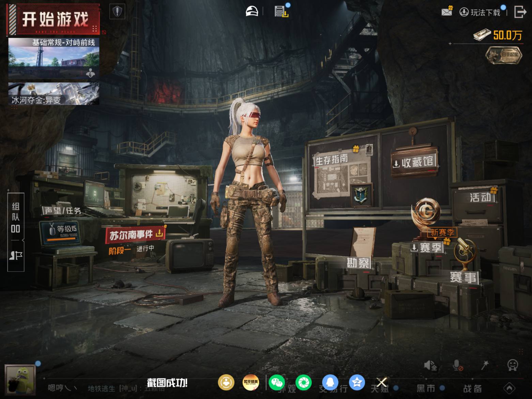Open the mail envelope icon
The height and width of the screenshot is (399, 532).
coord(447,12)
